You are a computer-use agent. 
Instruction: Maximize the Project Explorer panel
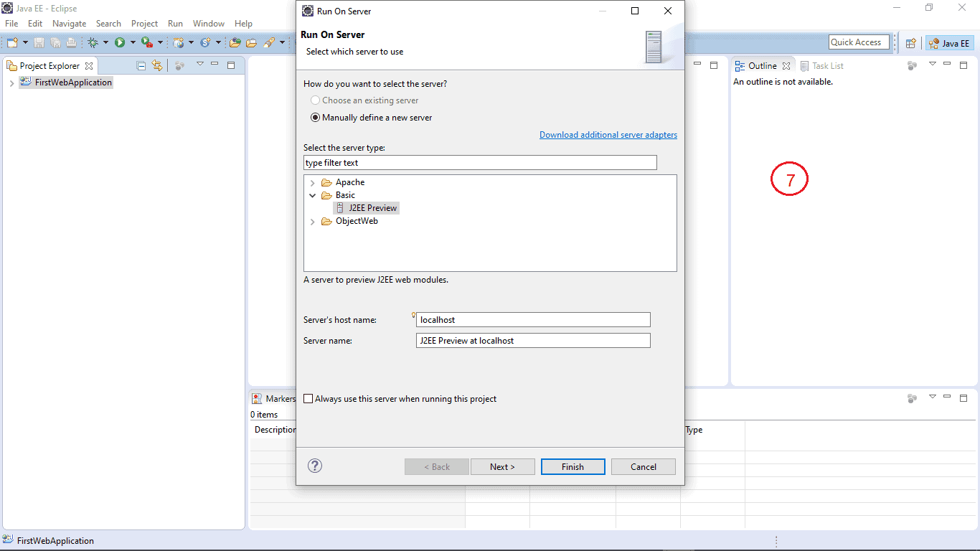pos(231,65)
